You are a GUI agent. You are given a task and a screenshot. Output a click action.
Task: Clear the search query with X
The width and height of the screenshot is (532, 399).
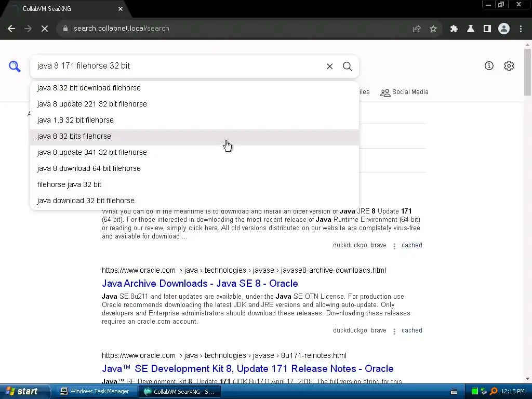(x=330, y=66)
